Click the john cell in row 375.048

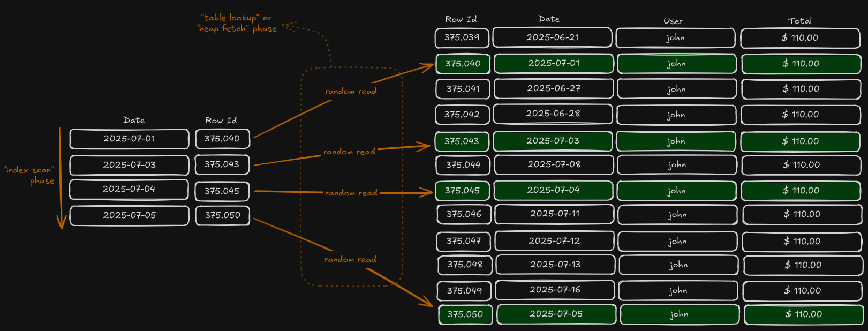point(678,265)
